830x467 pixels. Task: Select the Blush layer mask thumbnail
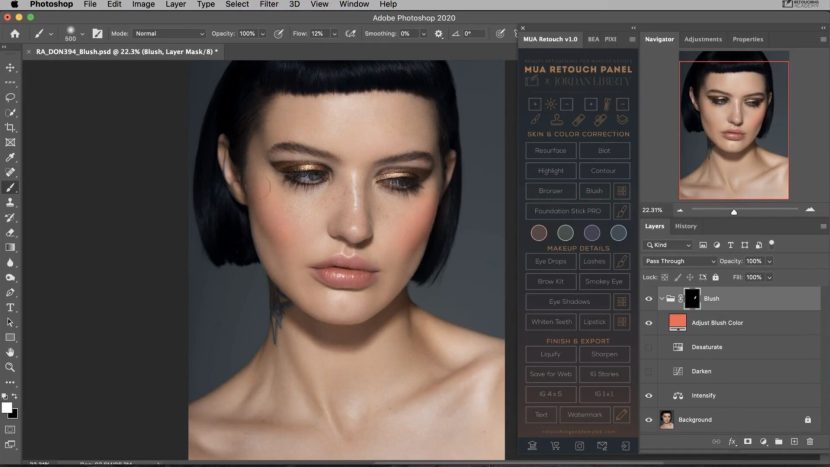[x=692, y=299]
